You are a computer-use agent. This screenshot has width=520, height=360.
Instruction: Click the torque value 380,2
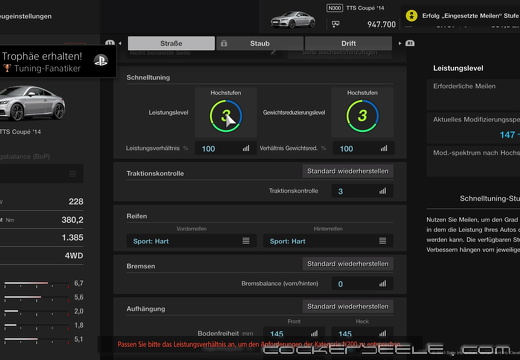(72, 220)
